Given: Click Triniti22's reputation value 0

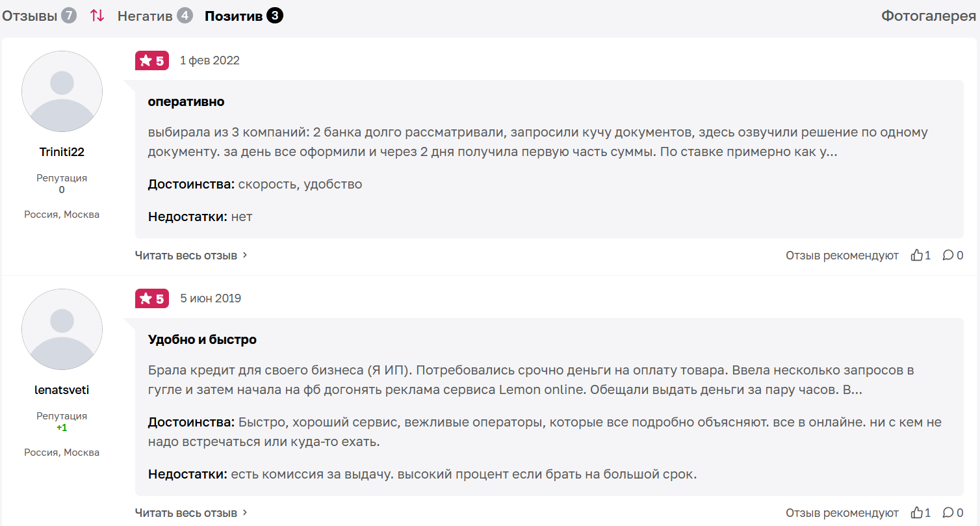Looking at the screenshot, I should (x=62, y=190).
